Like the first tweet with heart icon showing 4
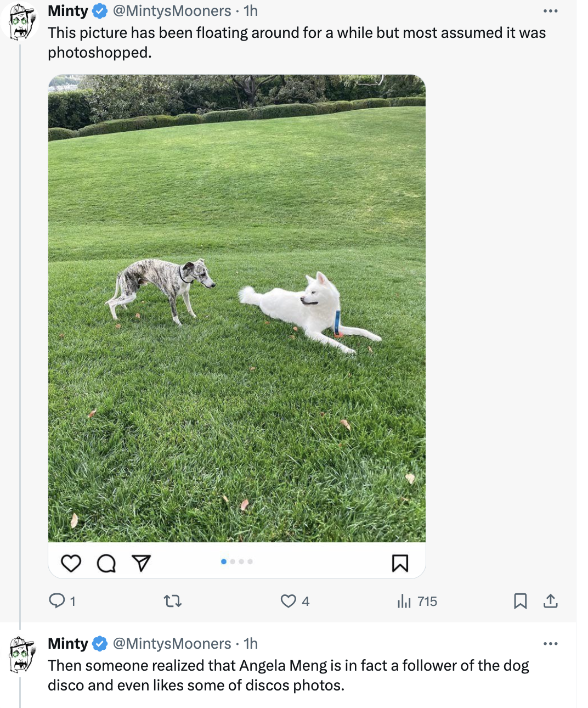 [295, 601]
